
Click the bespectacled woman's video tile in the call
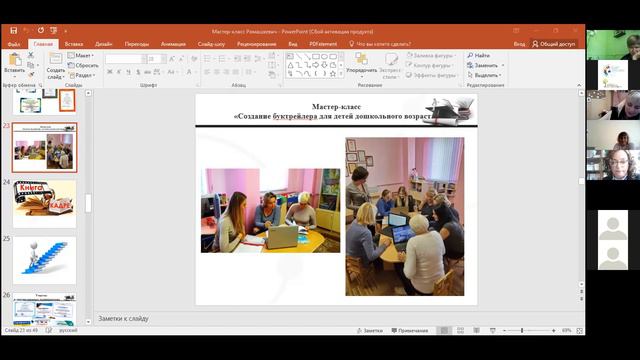click(x=613, y=165)
